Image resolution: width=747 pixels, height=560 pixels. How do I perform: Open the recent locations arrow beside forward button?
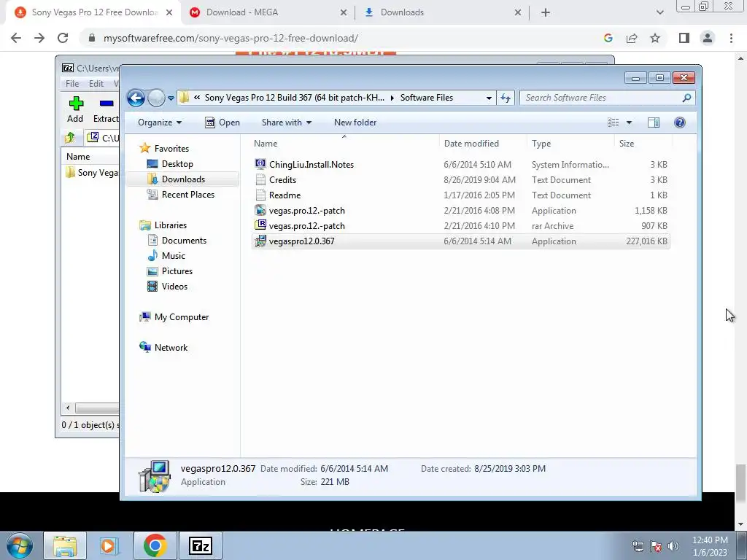click(171, 98)
